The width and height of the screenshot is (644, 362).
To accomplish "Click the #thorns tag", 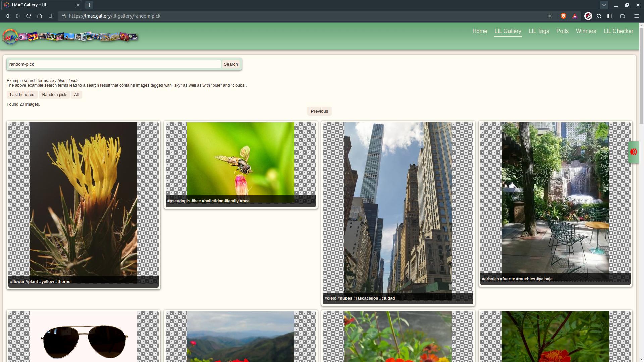I will [63, 282].
